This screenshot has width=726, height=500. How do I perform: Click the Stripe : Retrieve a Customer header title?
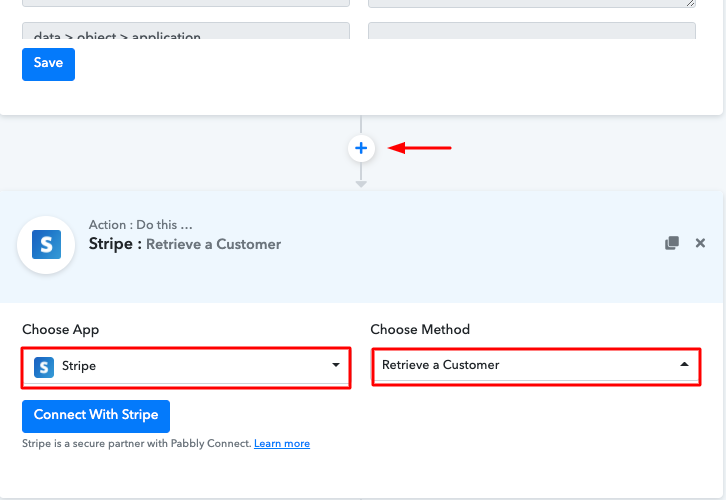tap(185, 244)
